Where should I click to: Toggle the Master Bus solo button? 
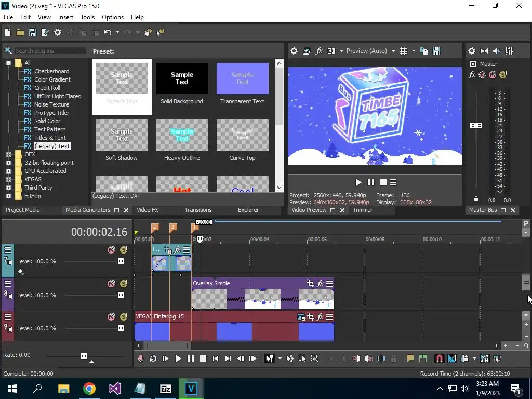[x=503, y=75]
